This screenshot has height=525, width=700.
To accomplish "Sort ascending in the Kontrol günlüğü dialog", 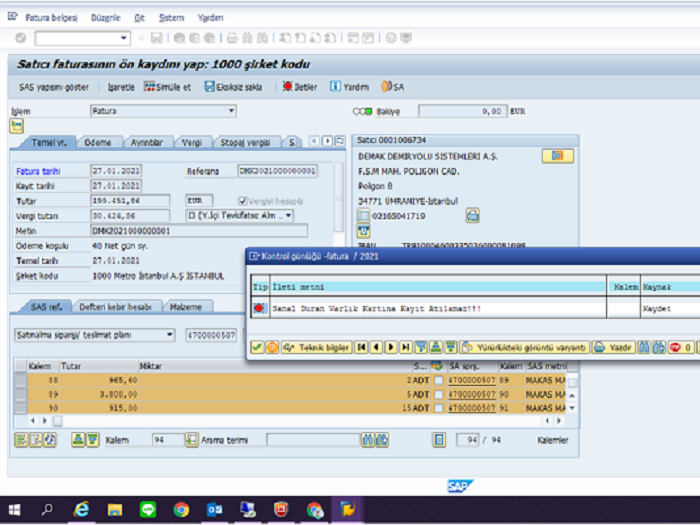I will point(436,347).
